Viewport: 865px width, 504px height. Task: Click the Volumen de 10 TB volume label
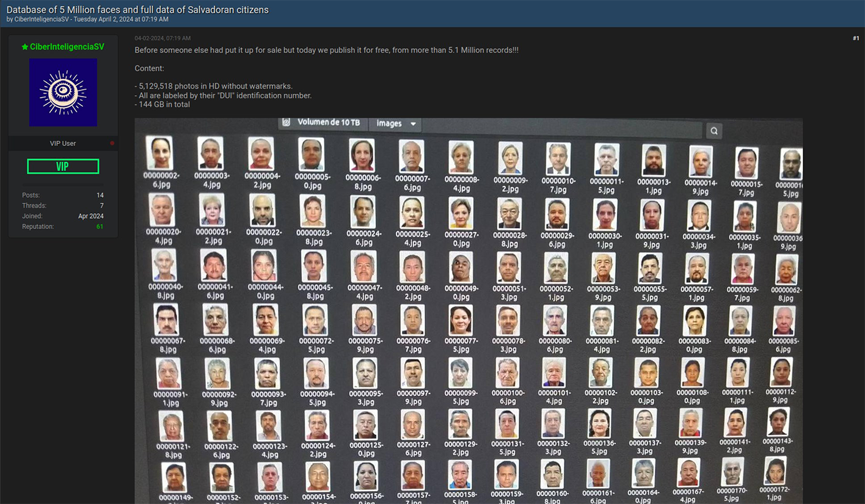click(328, 122)
